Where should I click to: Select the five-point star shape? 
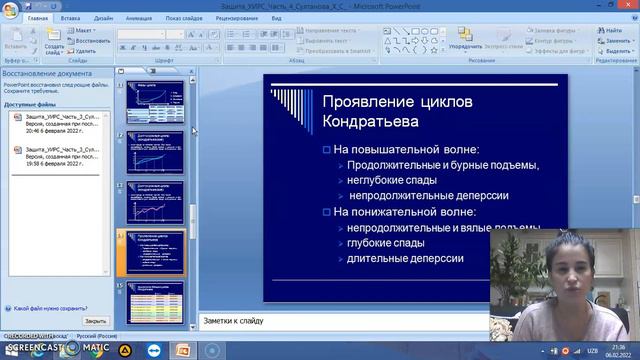(434, 50)
